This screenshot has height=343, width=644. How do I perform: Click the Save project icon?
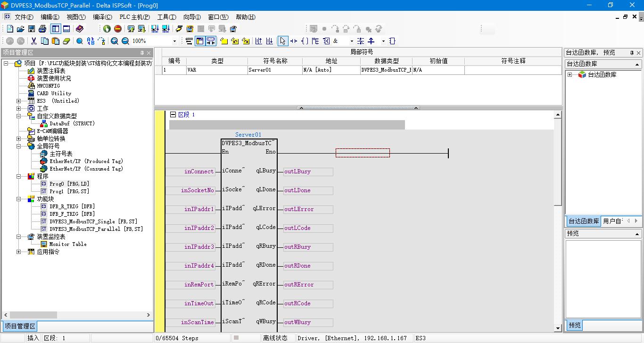[32, 29]
